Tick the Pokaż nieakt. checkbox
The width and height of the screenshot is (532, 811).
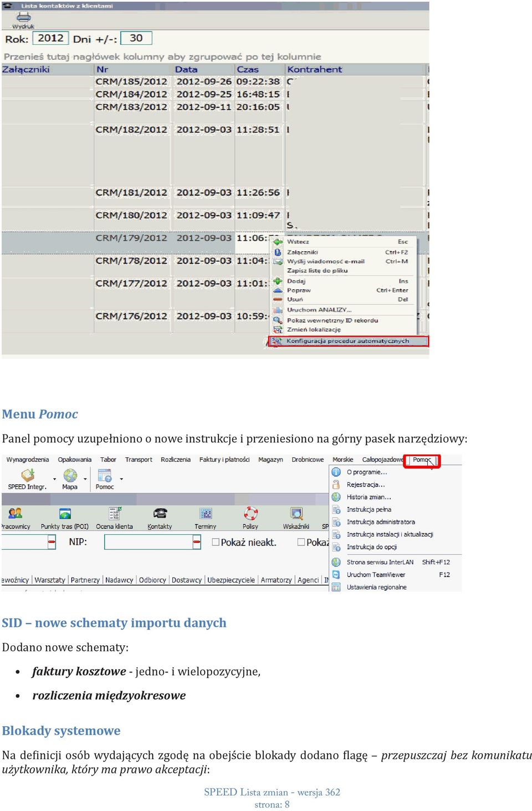pyautogui.click(x=216, y=542)
